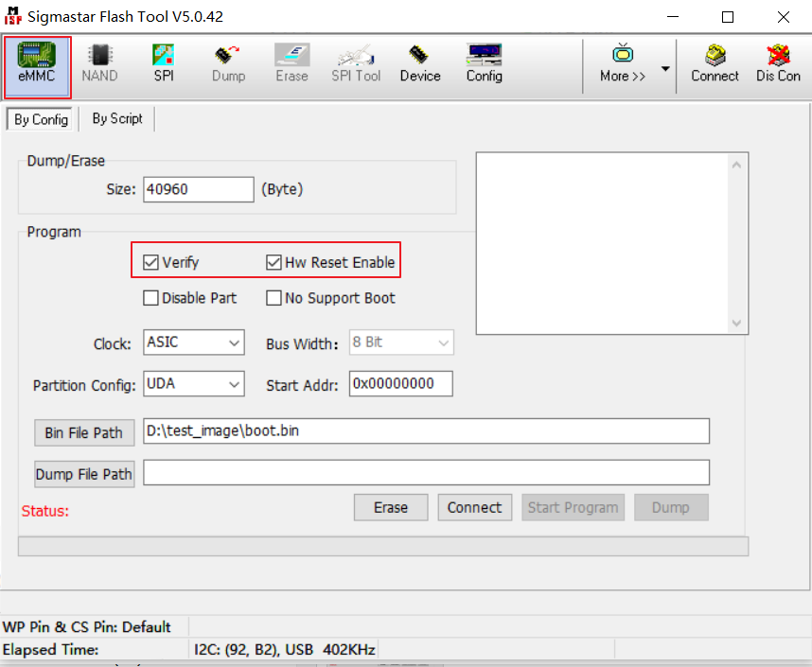Screen dimensions: 812x667
Task: Select the By Config tab
Action: (41, 120)
